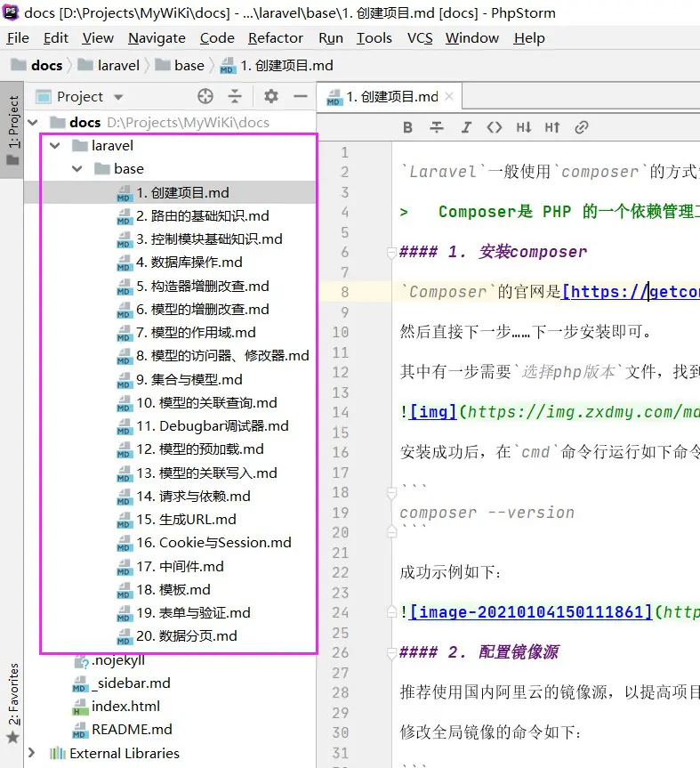The image size is (700, 768).
Task: Open the Navigate menu
Action: click(157, 37)
